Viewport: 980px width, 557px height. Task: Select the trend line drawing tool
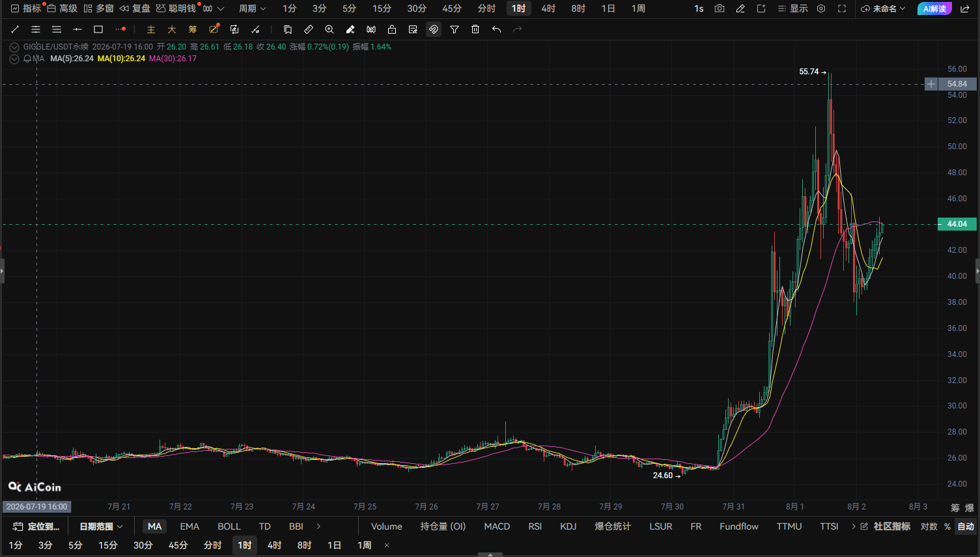[15, 29]
